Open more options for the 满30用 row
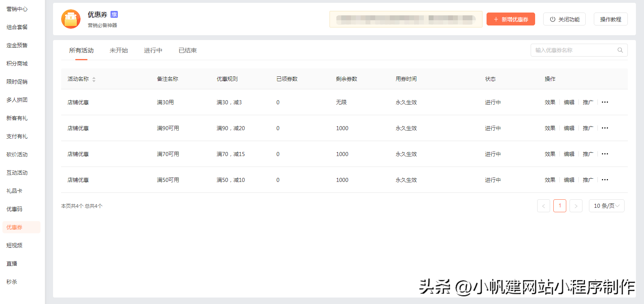The image size is (644, 304). point(605,102)
